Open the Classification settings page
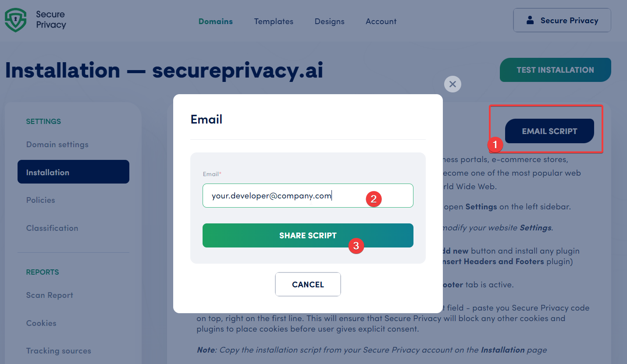Image resolution: width=627 pixels, height=364 pixels. point(52,228)
